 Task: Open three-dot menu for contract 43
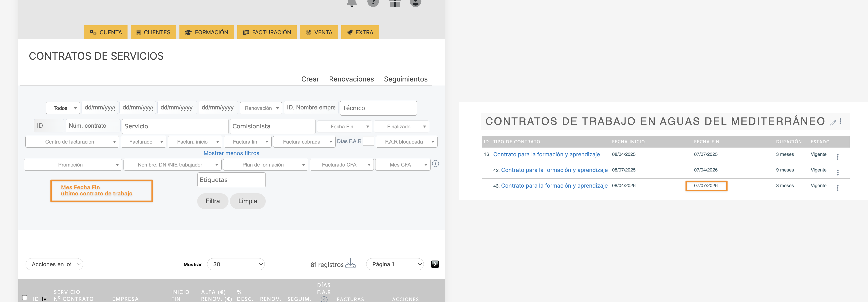tap(838, 188)
